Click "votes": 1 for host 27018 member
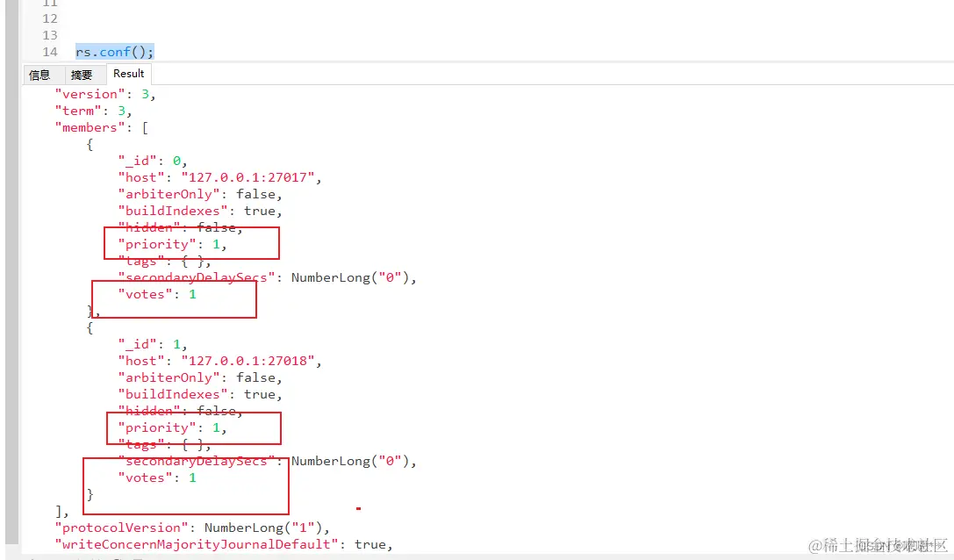Viewport: 954px width, 560px height. [157, 477]
